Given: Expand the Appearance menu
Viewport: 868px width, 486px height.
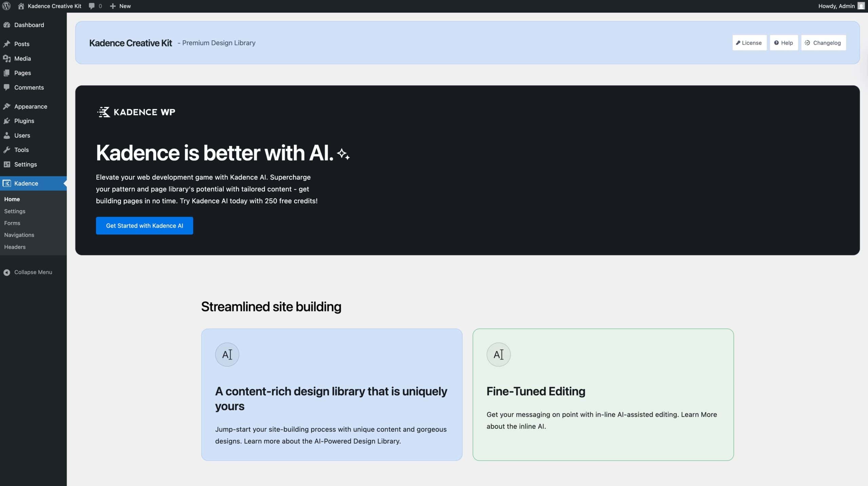Looking at the screenshot, I should [x=31, y=106].
